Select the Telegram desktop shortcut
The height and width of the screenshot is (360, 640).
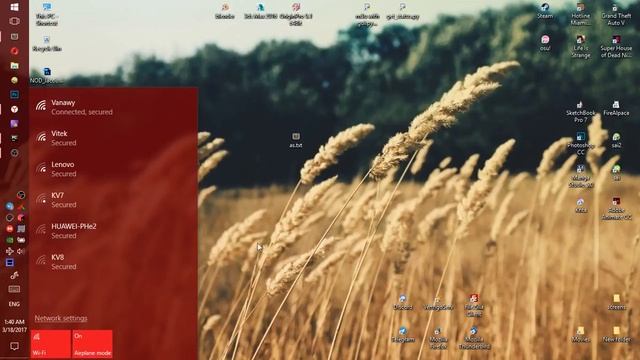coord(403,335)
